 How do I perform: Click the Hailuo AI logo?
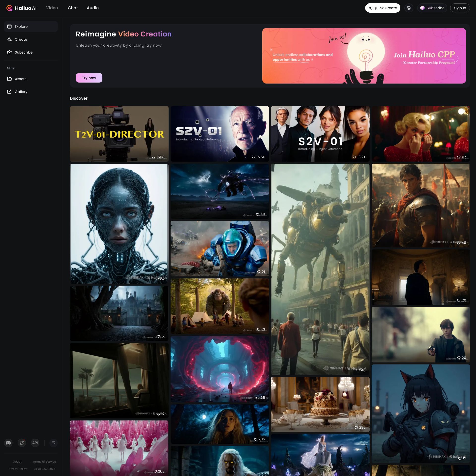[21, 8]
